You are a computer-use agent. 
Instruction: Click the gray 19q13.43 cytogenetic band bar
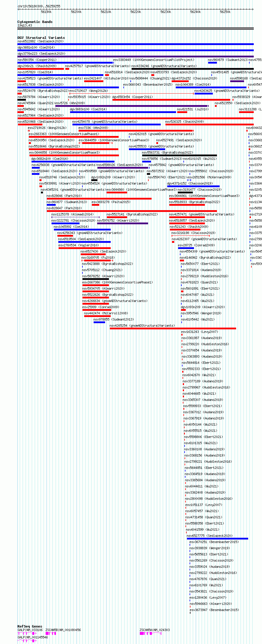coord(135,29)
